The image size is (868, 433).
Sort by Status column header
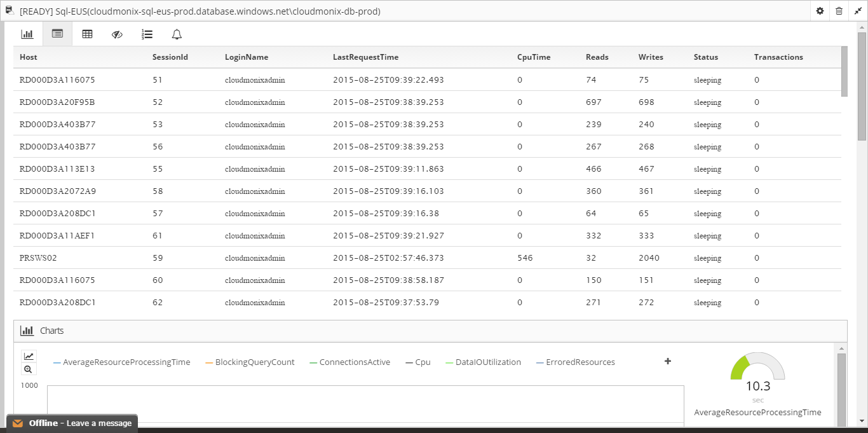click(706, 57)
